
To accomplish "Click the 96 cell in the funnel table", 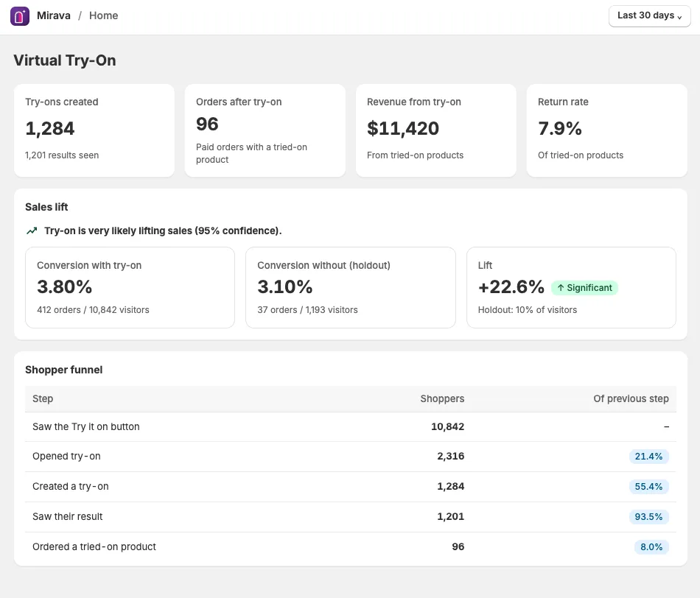I will click(458, 546).
